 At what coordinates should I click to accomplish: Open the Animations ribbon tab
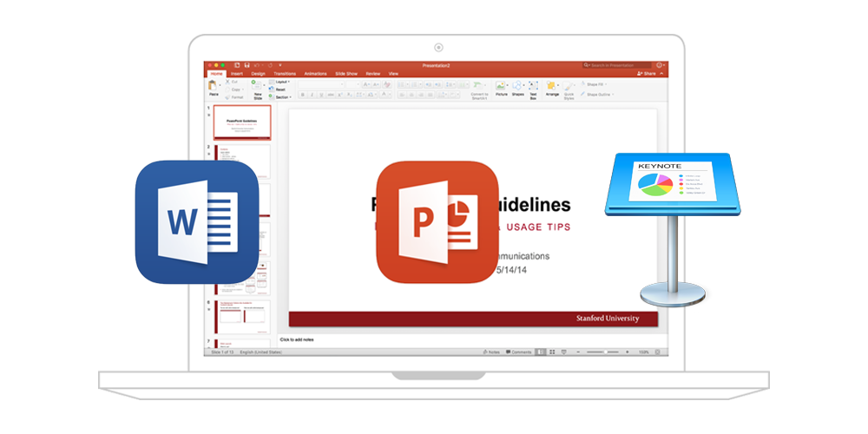tap(316, 74)
